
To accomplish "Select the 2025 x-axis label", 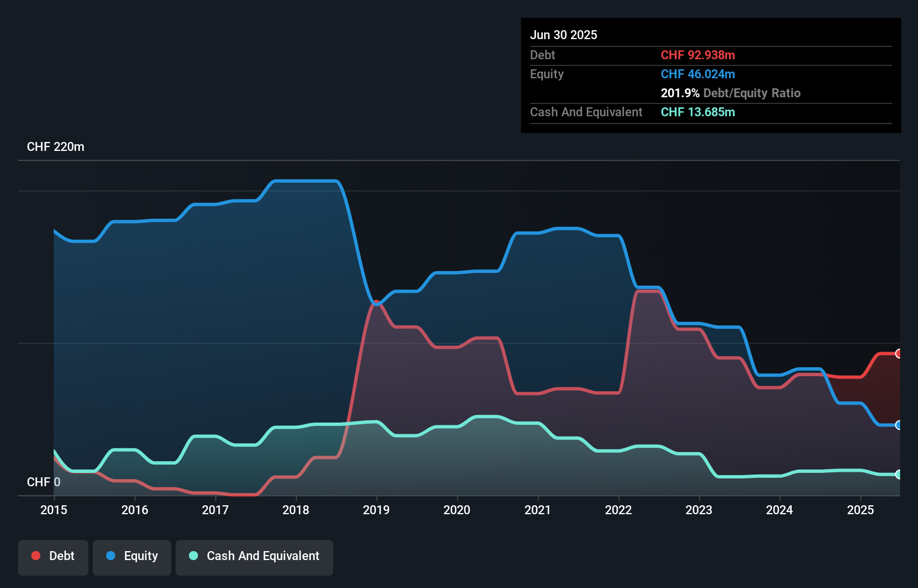I will click(860, 510).
